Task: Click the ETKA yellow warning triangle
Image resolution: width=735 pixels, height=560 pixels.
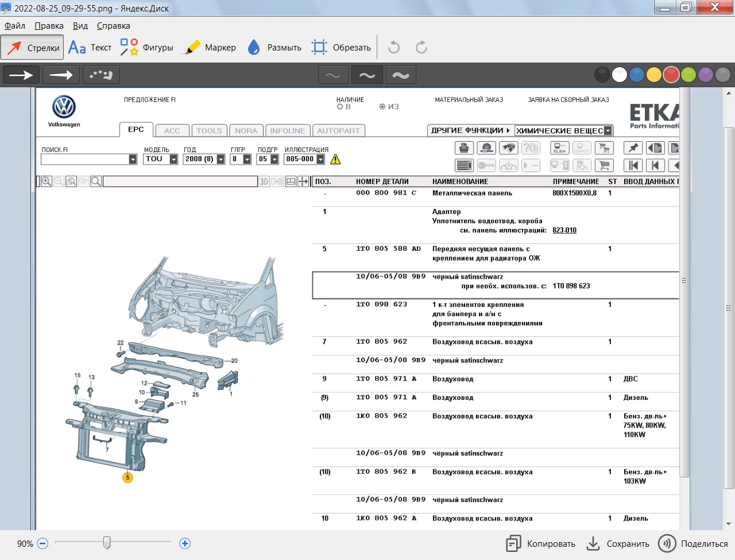Action: [335, 159]
